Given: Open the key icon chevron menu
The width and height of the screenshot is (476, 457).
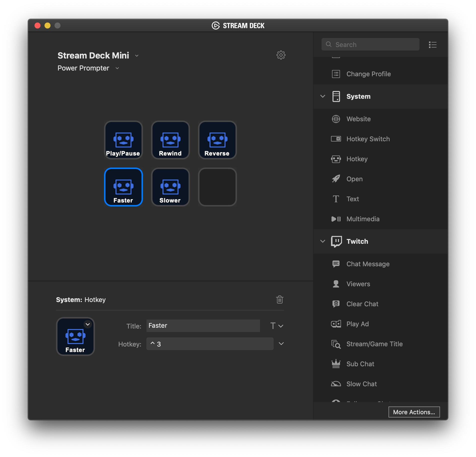Looking at the screenshot, I should (87, 324).
